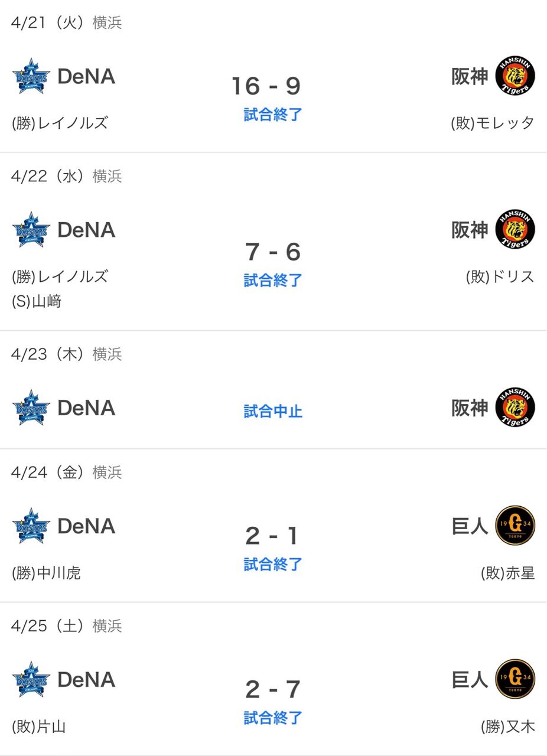Open 試合終了 under the 2 - 1 score
Screen dimensions: 547x756
(273, 563)
